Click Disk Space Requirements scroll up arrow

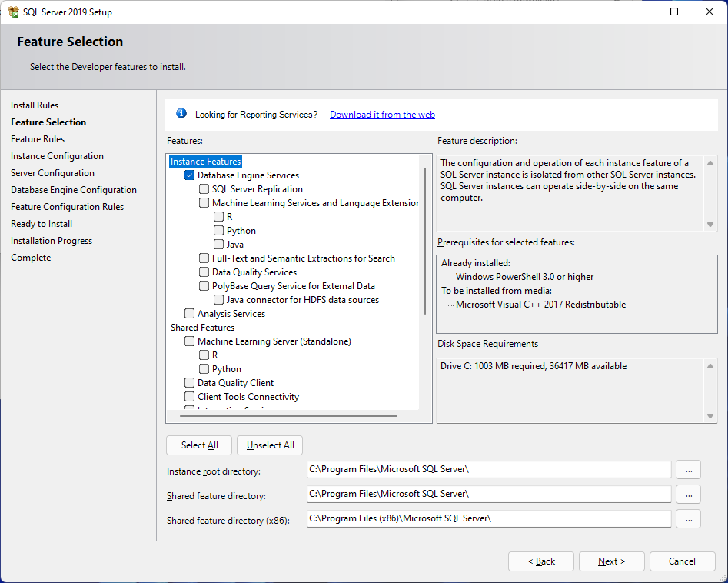710,366
